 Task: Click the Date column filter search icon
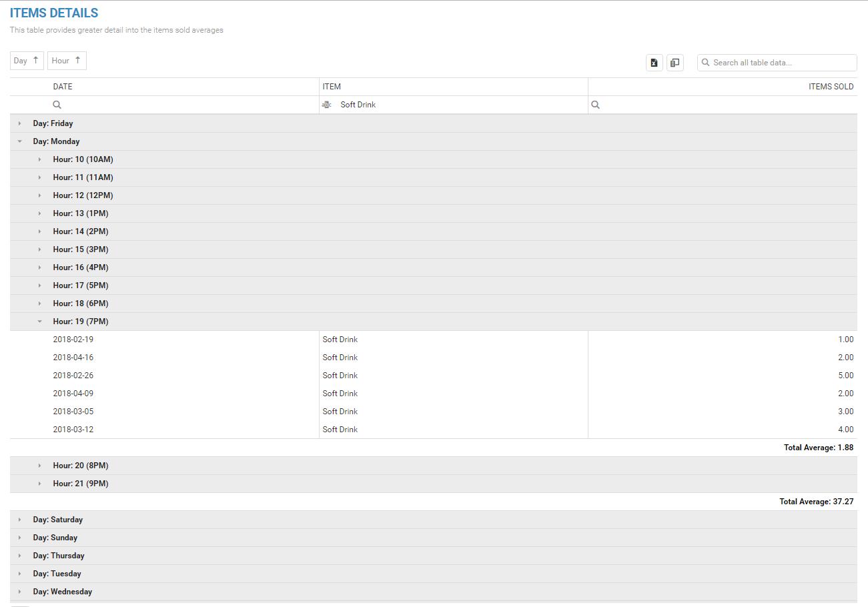(57, 105)
